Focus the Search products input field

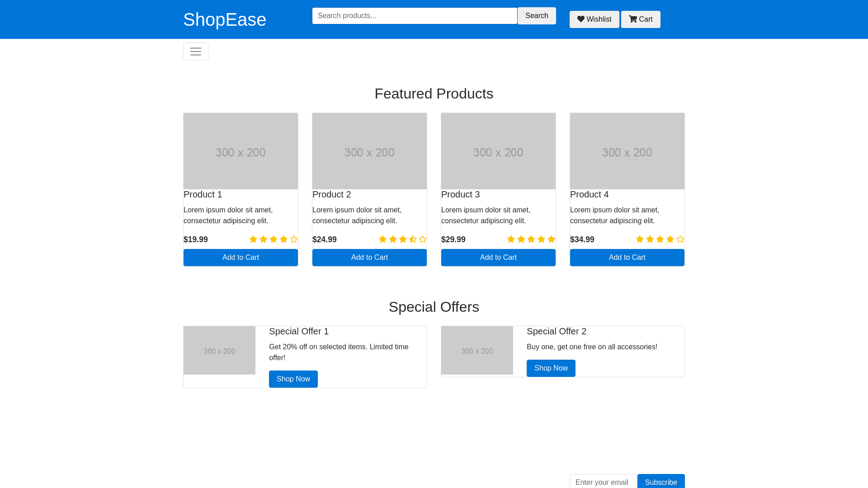pyautogui.click(x=414, y=16)
